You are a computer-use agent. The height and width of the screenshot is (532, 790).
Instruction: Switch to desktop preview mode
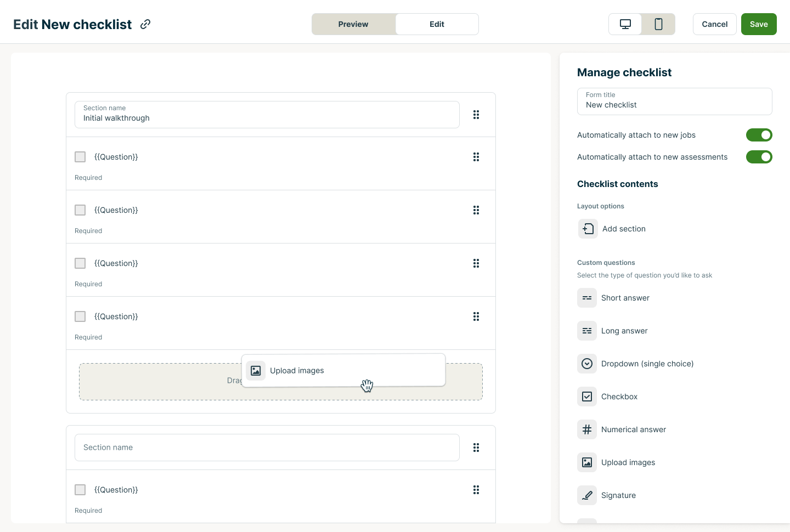click(625, 24)
